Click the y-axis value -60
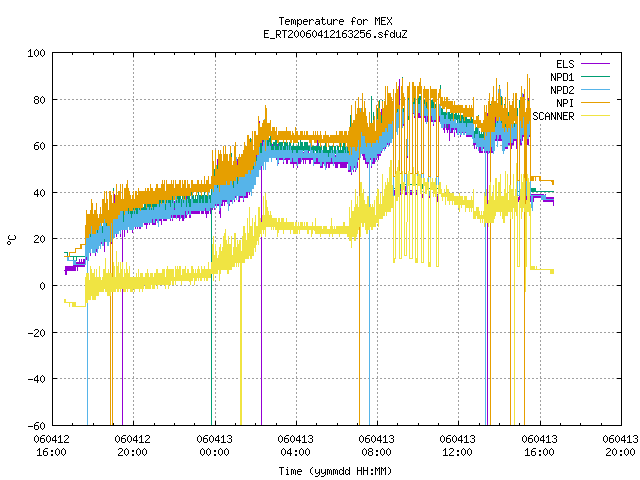Viewport: 640px width, 480px height. 36,426
